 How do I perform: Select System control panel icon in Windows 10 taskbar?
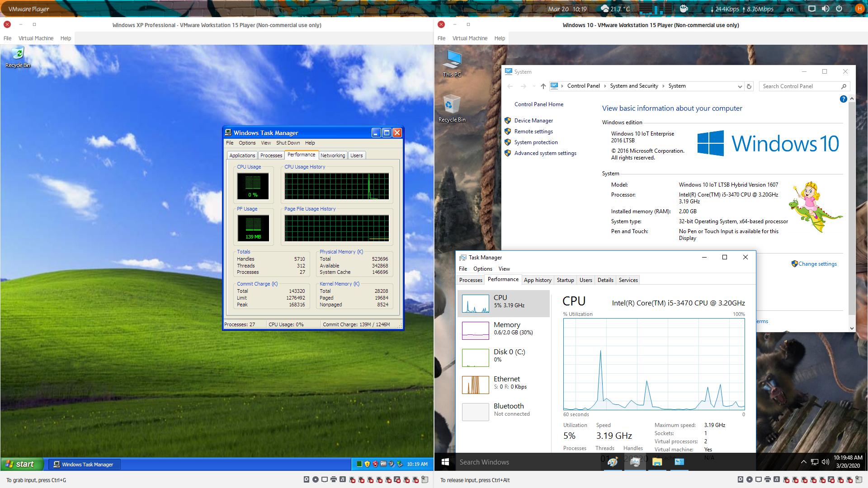pyautogui.click(x=679, y=462)
